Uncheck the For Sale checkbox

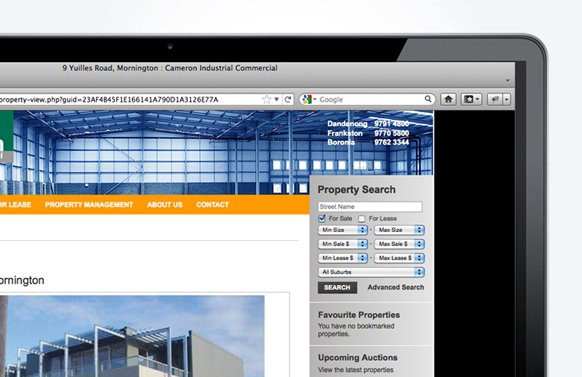tap(322, 218)
